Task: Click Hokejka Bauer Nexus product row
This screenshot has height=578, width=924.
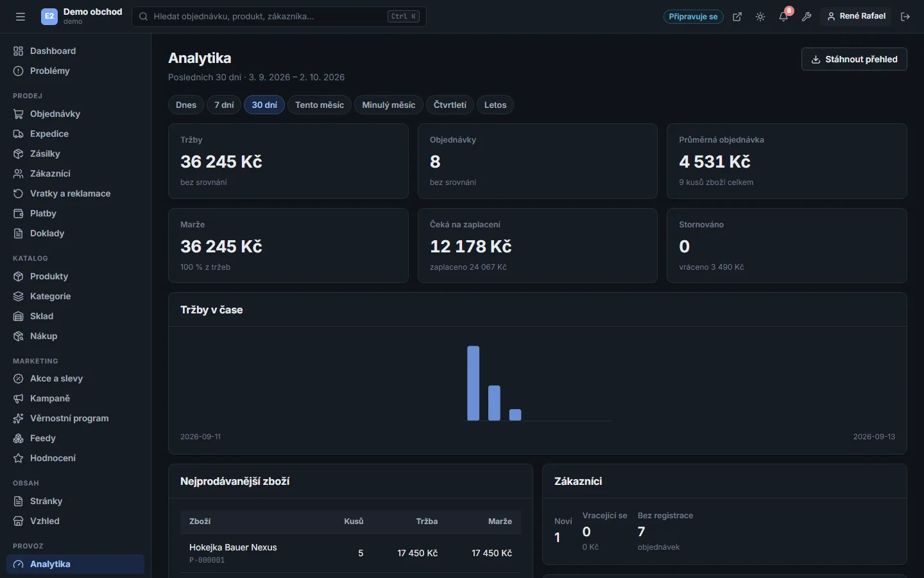Action: (x=350, y=553)
